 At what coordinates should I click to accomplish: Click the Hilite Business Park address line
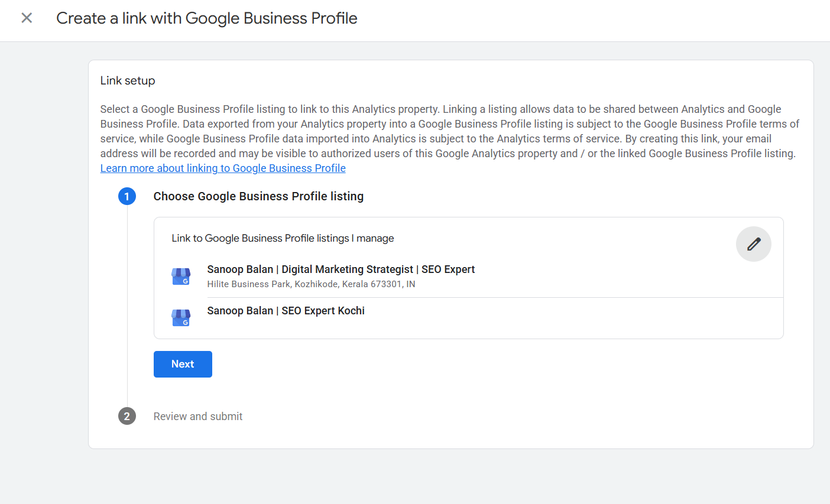click(x=311, y=284)
